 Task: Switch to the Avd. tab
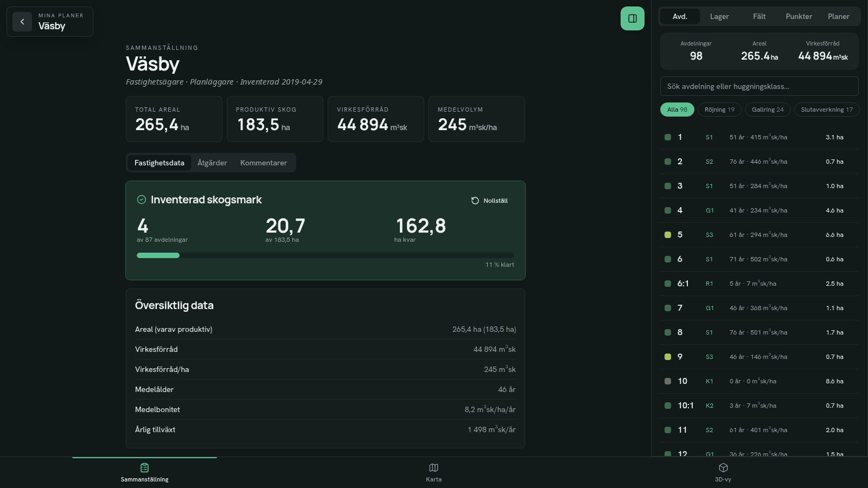tap(680, 16)
